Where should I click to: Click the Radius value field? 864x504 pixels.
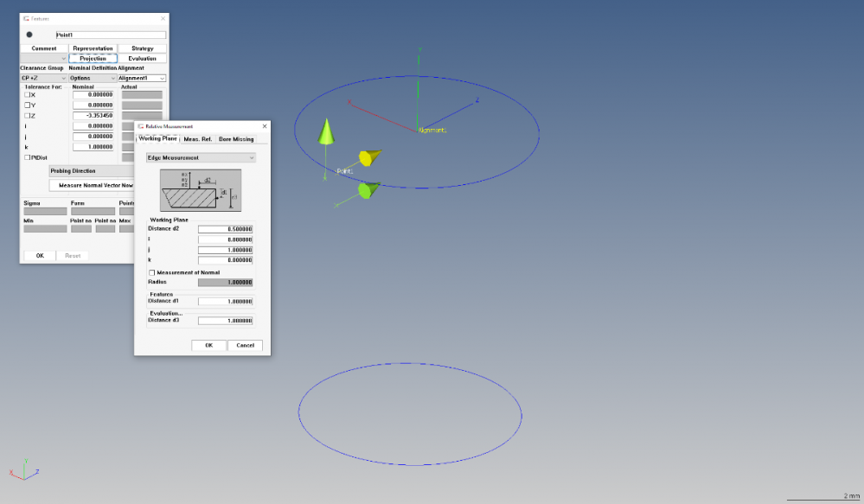(x=226, y=282)
